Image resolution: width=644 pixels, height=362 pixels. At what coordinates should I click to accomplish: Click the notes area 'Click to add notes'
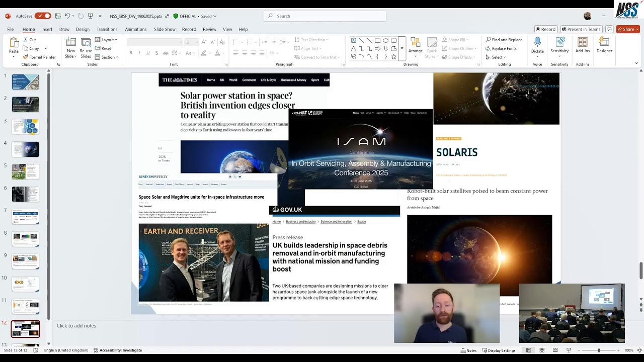[x=76, y=326]
